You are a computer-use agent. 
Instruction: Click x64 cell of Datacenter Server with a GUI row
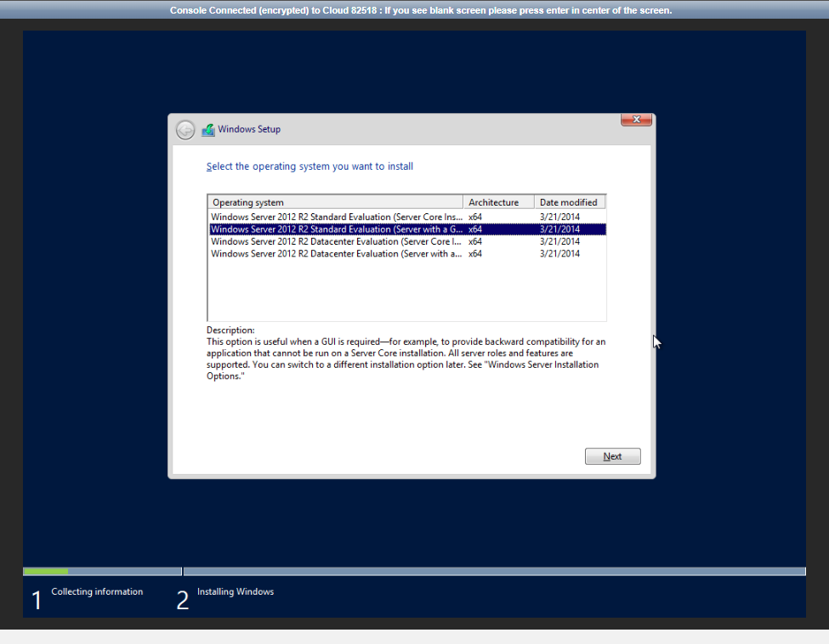coord(474,253)
